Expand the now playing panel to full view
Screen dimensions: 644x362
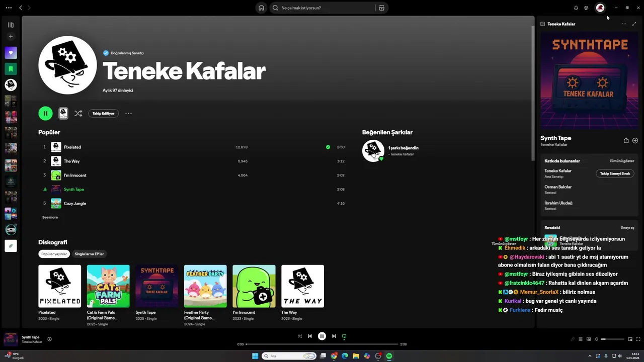(634, 24)
